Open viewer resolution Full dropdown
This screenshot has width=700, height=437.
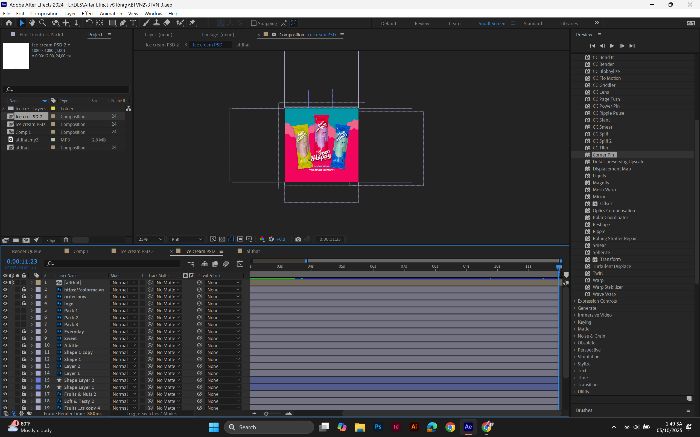click(x=187, y=239)
